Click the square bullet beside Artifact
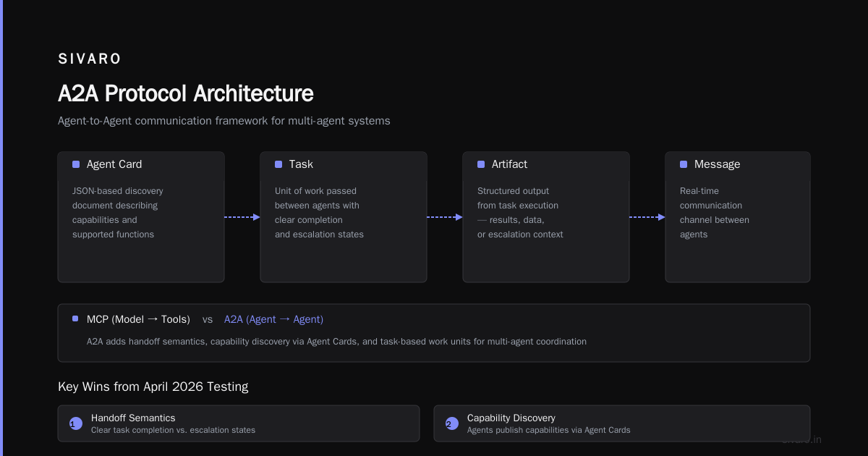The width and height of the screenshot is (868, 456). [x=481, y=164]
